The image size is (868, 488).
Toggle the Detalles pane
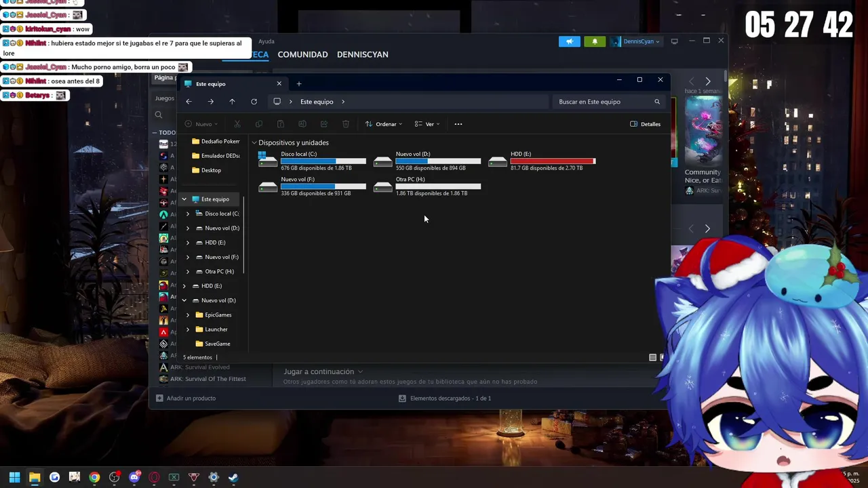point(645,124)
